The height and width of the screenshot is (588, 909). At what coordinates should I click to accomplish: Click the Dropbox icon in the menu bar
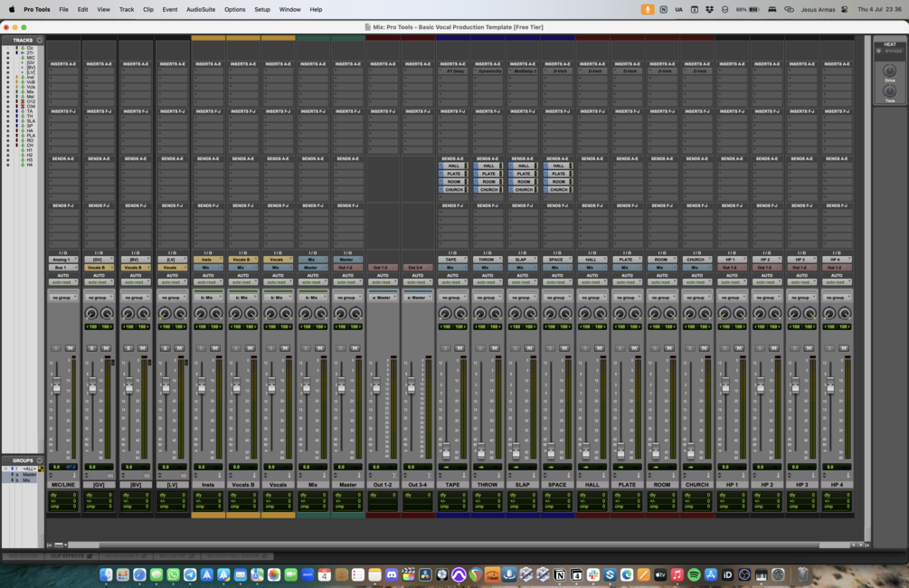pos(709,9)
